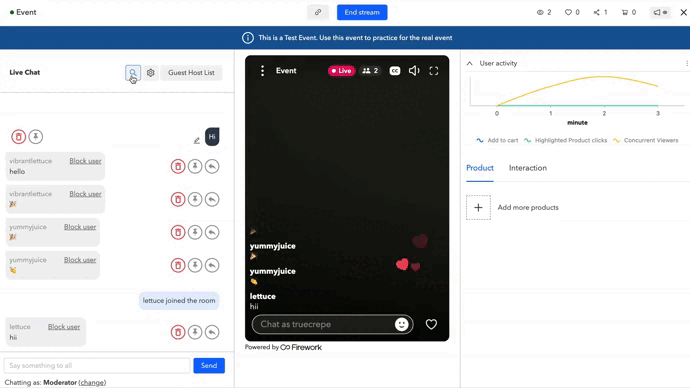Viewport: 690px width, 388px height.
Task: Pin vibrantlettuce's party emoji message
Action: [x=195, y=199]
